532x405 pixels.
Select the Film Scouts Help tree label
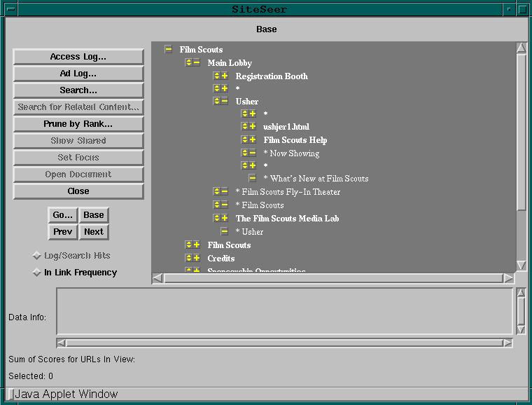point(295,140)
